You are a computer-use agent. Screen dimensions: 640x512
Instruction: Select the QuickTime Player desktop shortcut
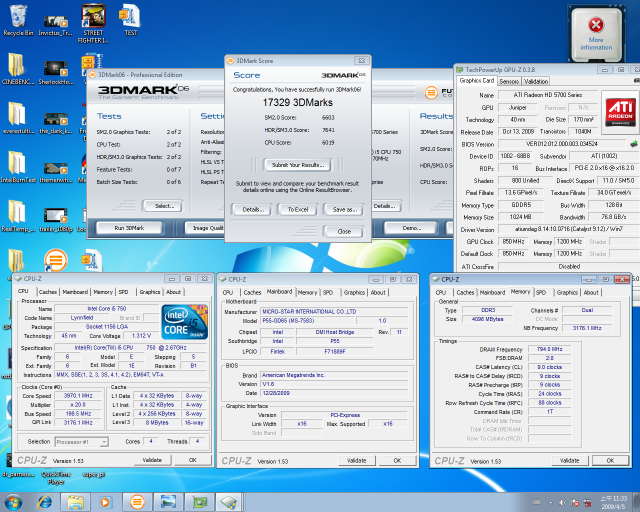point(56,478)
